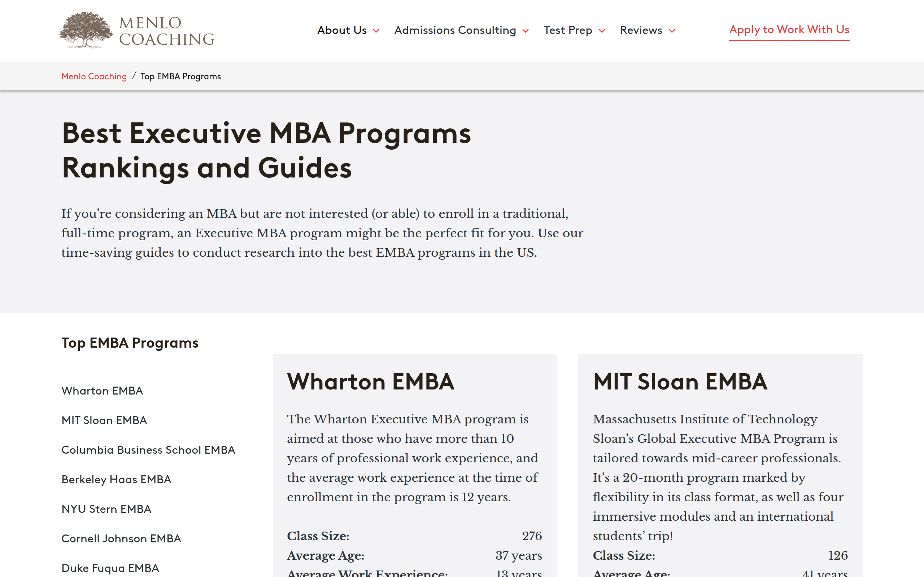
Task: Click the Menlo Coaching tree logo
Action: click(x=86, y=30)
